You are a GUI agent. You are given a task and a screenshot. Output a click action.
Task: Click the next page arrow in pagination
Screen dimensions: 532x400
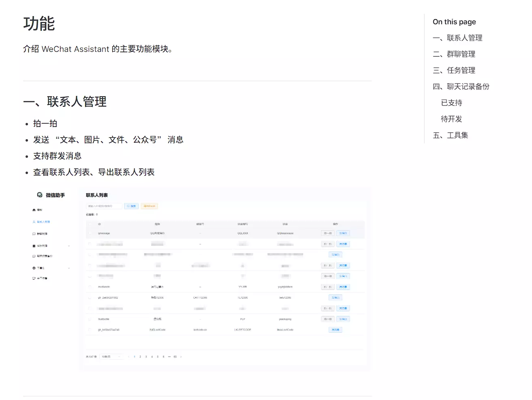[x=181, y=357]
